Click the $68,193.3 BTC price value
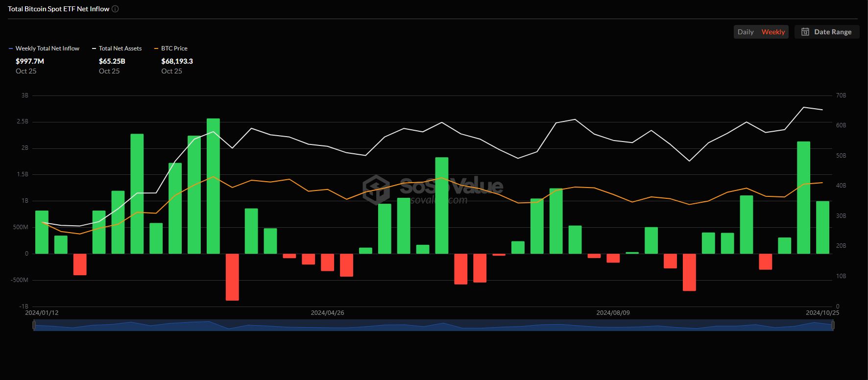Viewport: 868px width, 380px height. tap(177, 61)
